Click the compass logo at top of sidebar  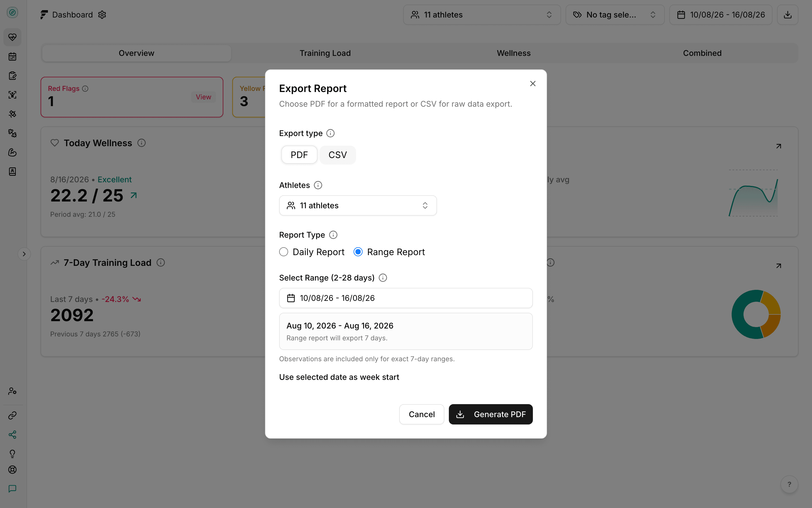tap(12, 12)
